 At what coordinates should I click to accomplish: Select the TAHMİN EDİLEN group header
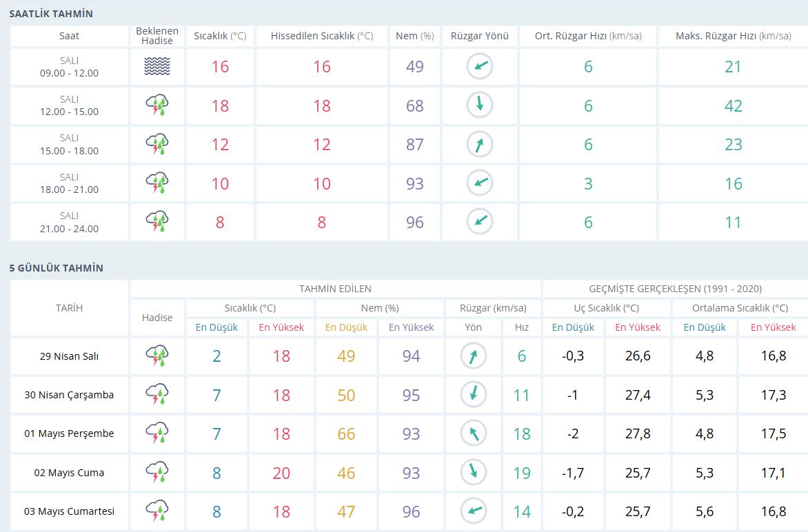(335, 289)
